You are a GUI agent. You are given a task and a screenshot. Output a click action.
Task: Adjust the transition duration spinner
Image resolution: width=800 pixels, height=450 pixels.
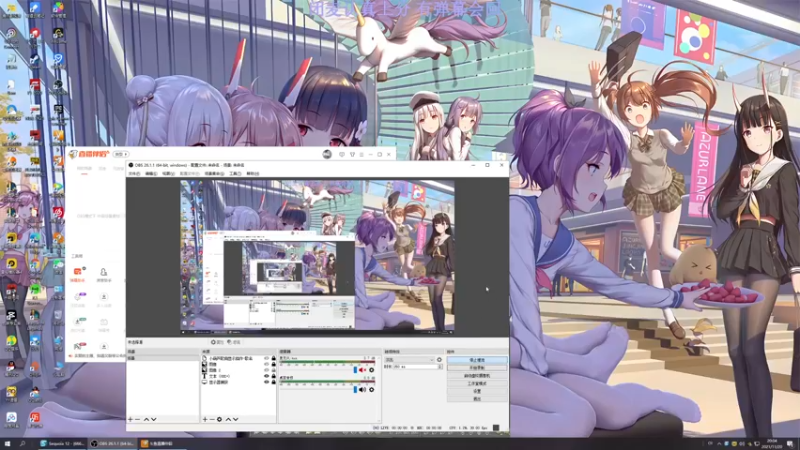(441, 367)
